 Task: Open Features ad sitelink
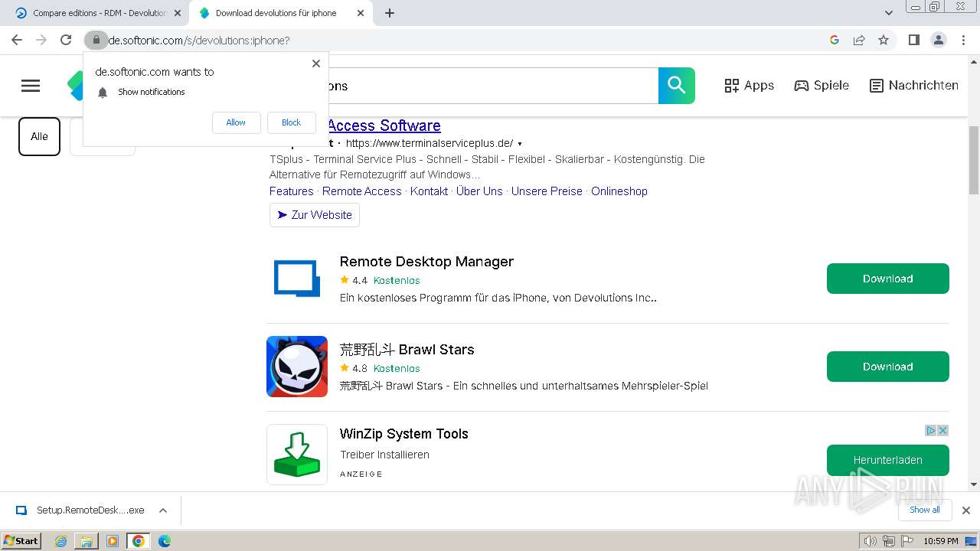coord(291,191)
